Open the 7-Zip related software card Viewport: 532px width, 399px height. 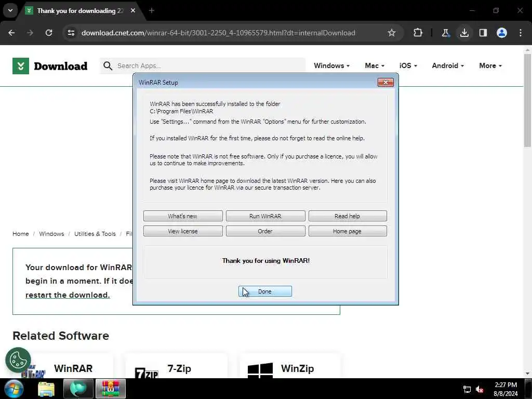[176, 366]
